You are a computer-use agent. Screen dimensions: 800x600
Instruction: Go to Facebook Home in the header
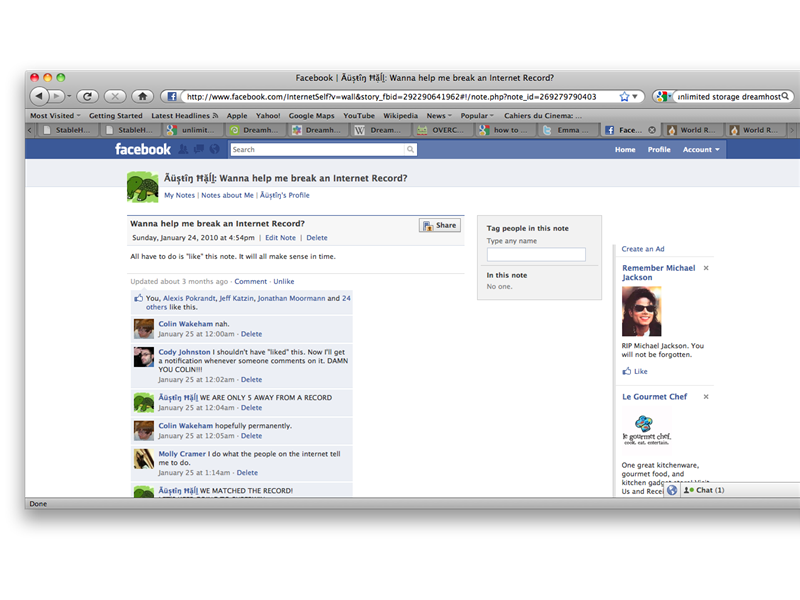click(625, 149)
